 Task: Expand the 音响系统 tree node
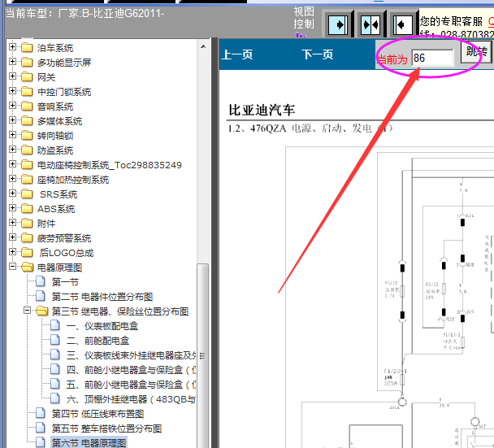(x=12, y=106)
